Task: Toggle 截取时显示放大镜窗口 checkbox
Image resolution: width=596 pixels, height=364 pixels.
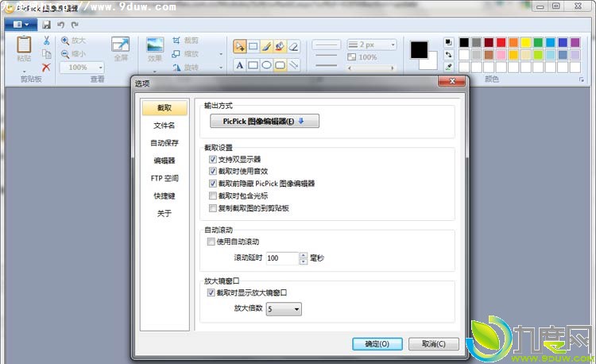Action: pyautogui.click(x=211, y=292)
